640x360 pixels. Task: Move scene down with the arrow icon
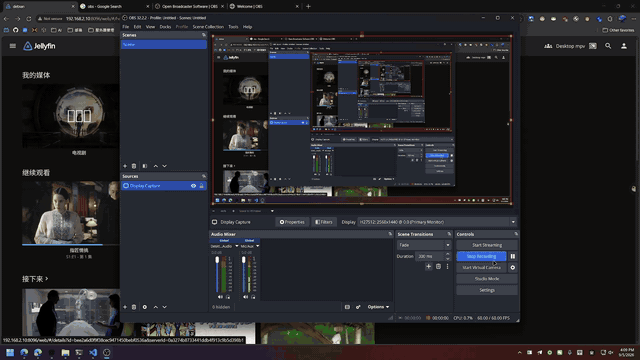pyautogui.click(x=164, y=166)
